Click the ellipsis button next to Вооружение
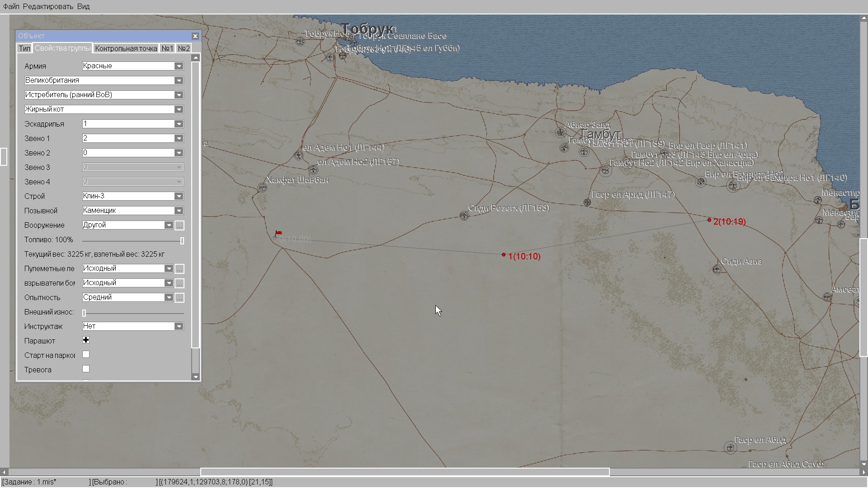 (x=179, y=225)
